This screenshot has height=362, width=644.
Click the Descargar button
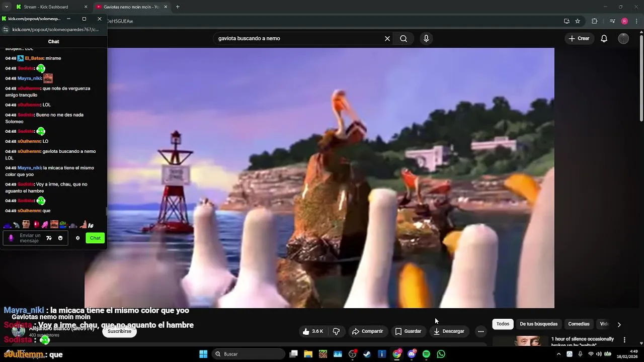449,331
